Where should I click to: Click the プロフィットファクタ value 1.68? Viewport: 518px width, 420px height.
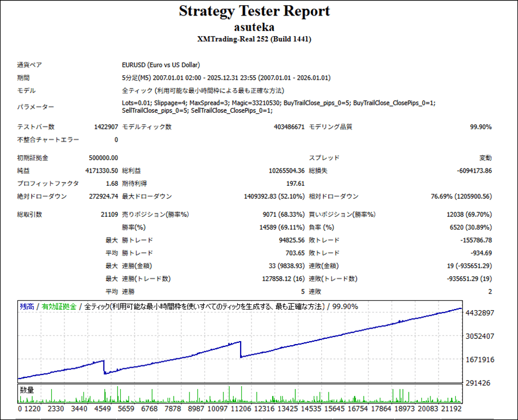coord(111,184)
